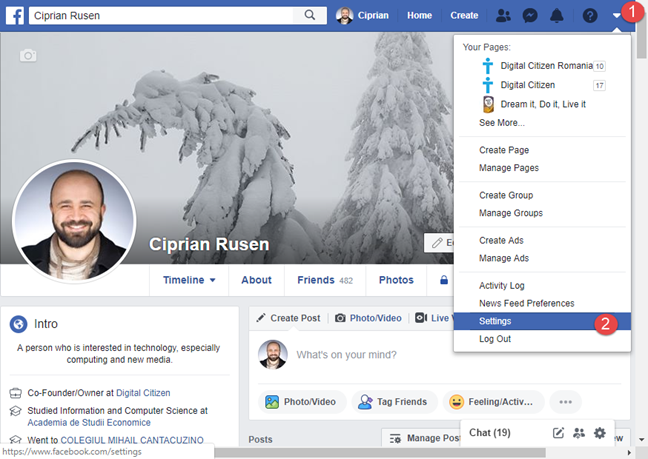Click the more options ellipsis in composer

565,402
